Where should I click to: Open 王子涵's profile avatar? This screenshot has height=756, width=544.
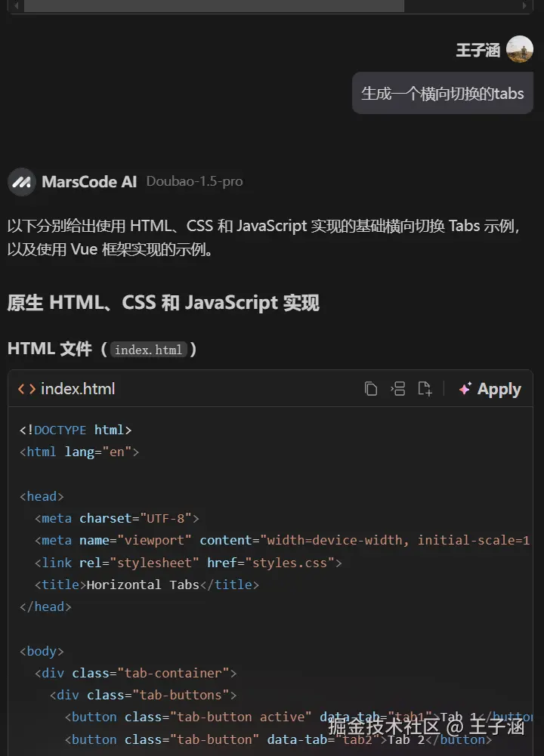(x=521, y=48)
